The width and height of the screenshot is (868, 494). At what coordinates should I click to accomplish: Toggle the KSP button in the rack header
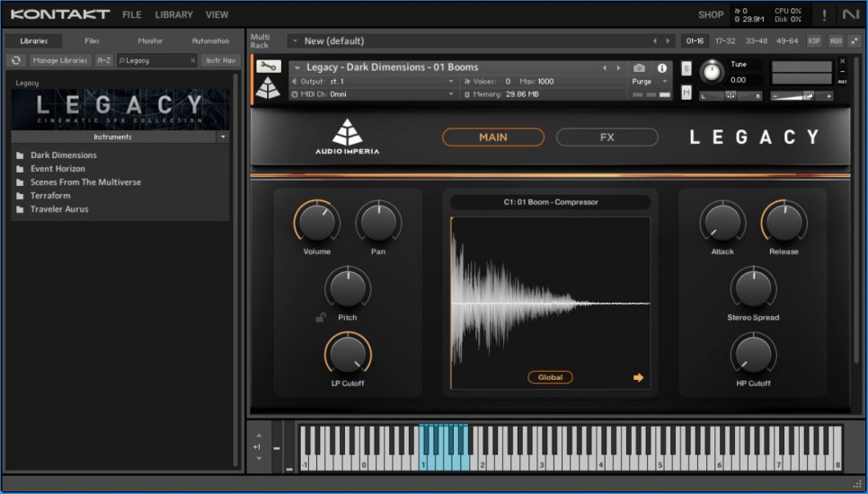[x=814, y=40]
